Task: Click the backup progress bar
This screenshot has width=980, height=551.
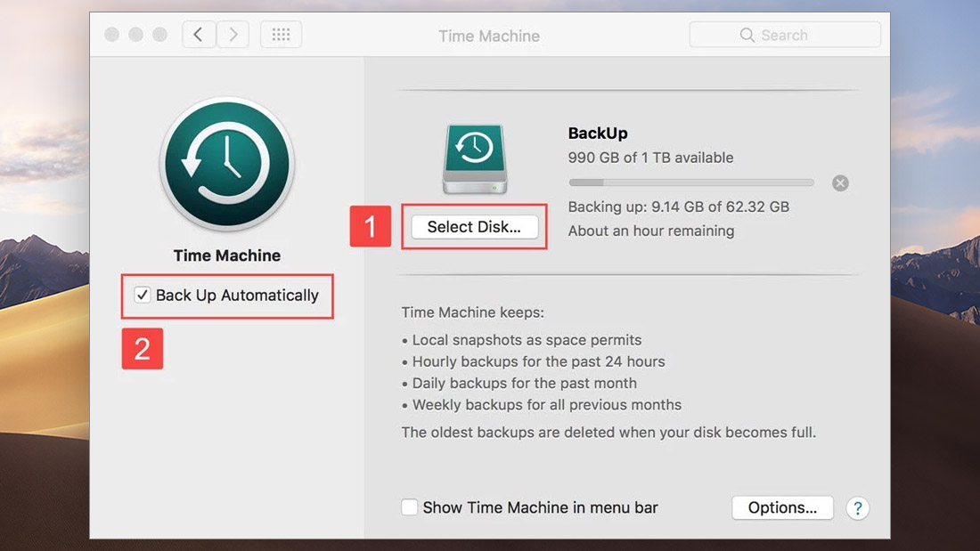Action: pos(691,182)
